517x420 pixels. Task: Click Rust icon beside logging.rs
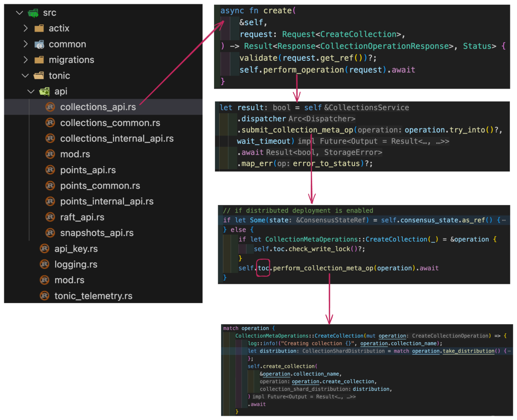tap(45, 264)
